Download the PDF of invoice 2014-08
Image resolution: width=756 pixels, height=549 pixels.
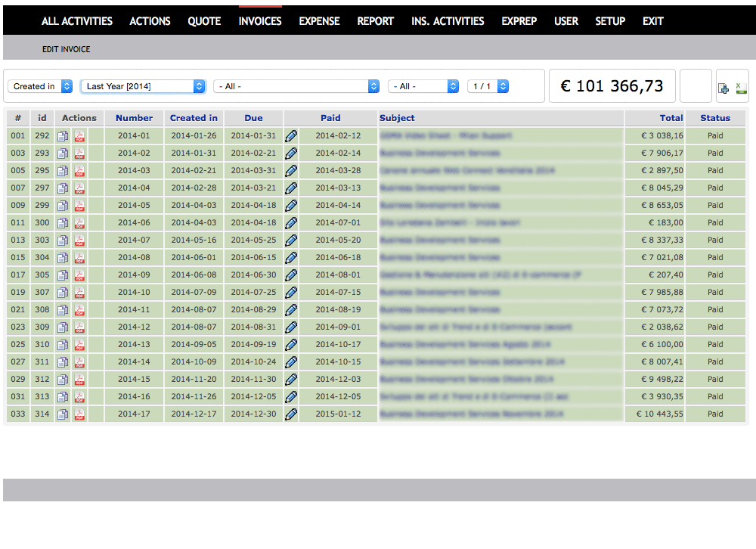pyautogui.click(x=79, y=258)
